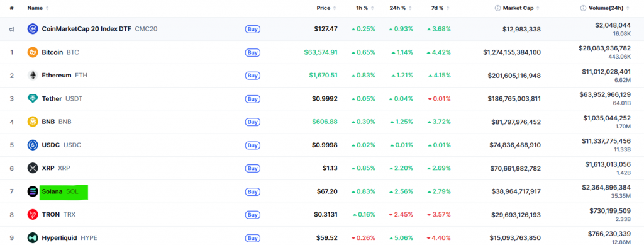Screen dimensions: 644x245
Task: Click Buy button for Hyperliquid
Action: pyautogui.click(x=253, y=238)
